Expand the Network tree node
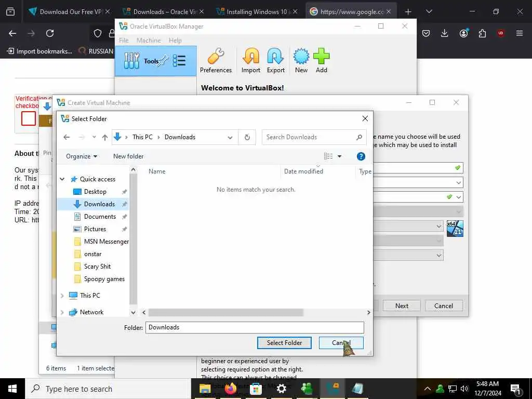 pos(62,312)
